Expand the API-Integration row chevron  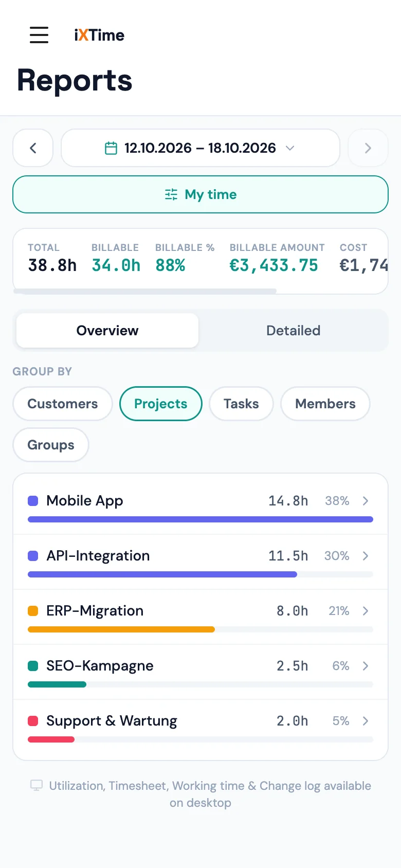pyautogui.click(x=366, y=556)
